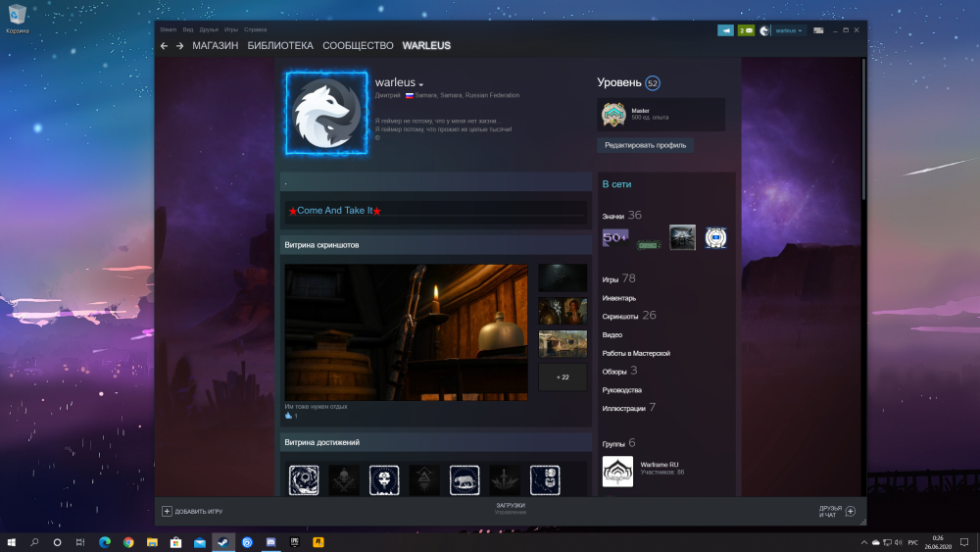Open the Видео link
Viewport: 980px width, 552px height.
612,335
